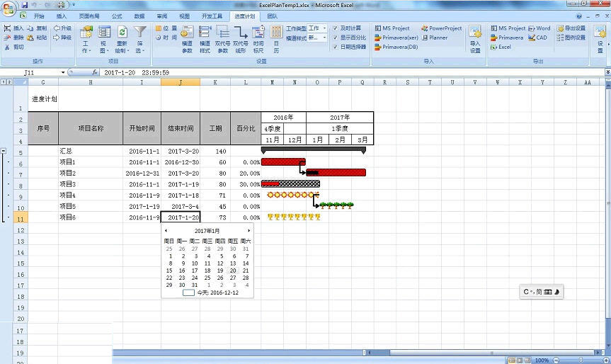The image size is (611, 364).
Task: Switch to the 团队 ribbon tab
Action: (273, 16)
